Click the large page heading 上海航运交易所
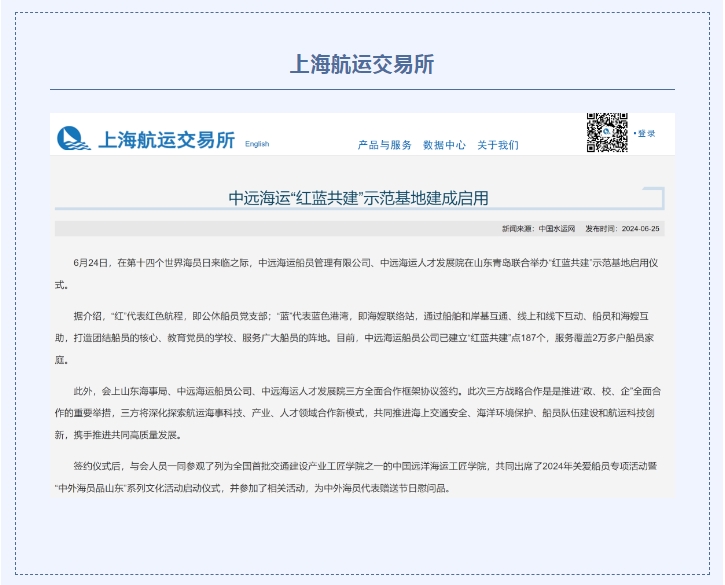This screenshot has height=585, width=725. click(x=362, y=64)
